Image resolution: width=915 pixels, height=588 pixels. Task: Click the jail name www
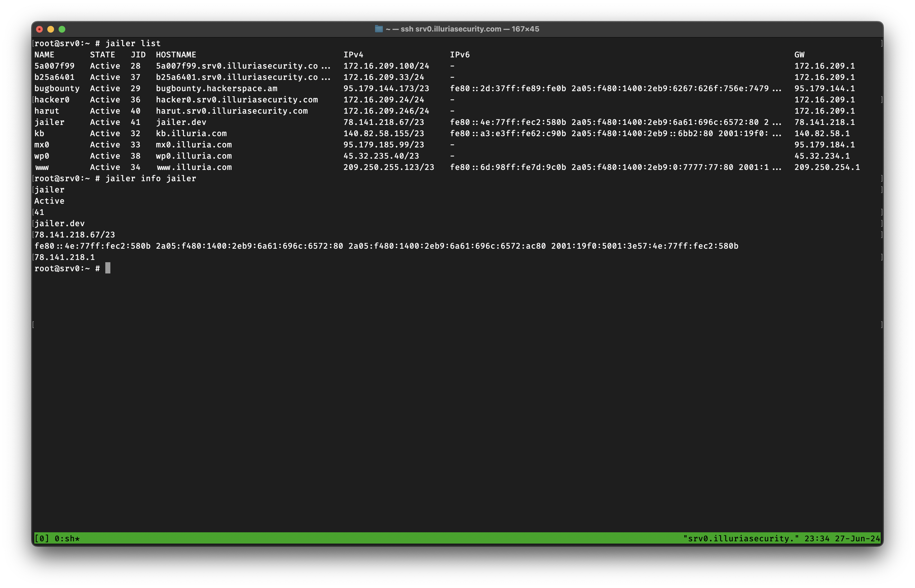[x=42, y=167]
